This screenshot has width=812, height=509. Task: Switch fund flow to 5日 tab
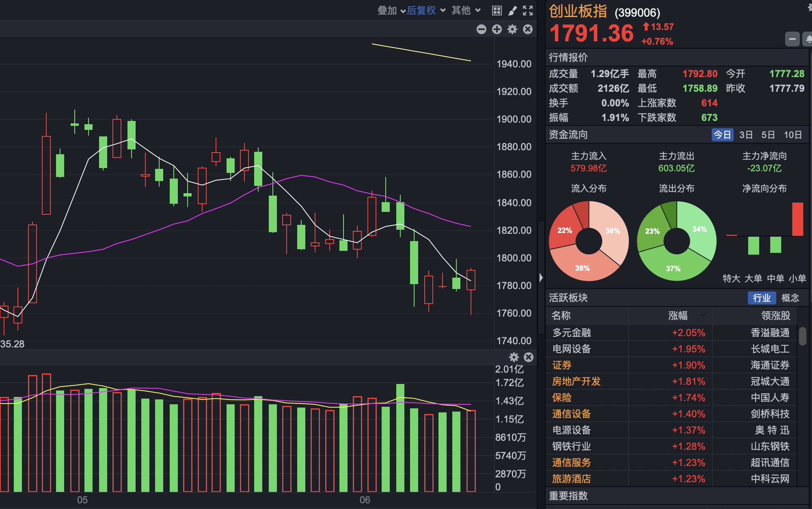[x=768, y=135]
